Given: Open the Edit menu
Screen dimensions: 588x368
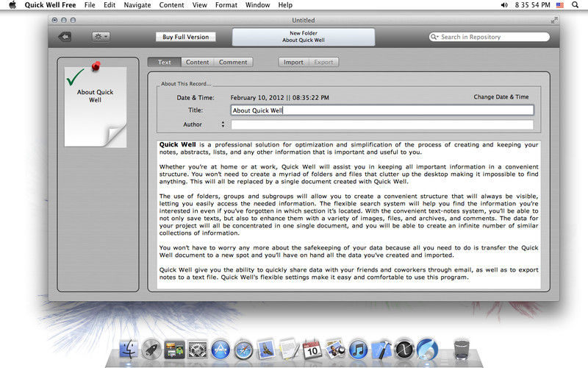Looking at the screenshot, I should [110, 5].
